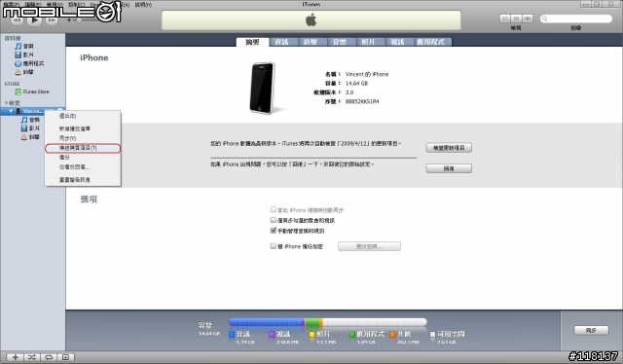Toggle auto-sync when this iPhone is connected

[273, 209]
